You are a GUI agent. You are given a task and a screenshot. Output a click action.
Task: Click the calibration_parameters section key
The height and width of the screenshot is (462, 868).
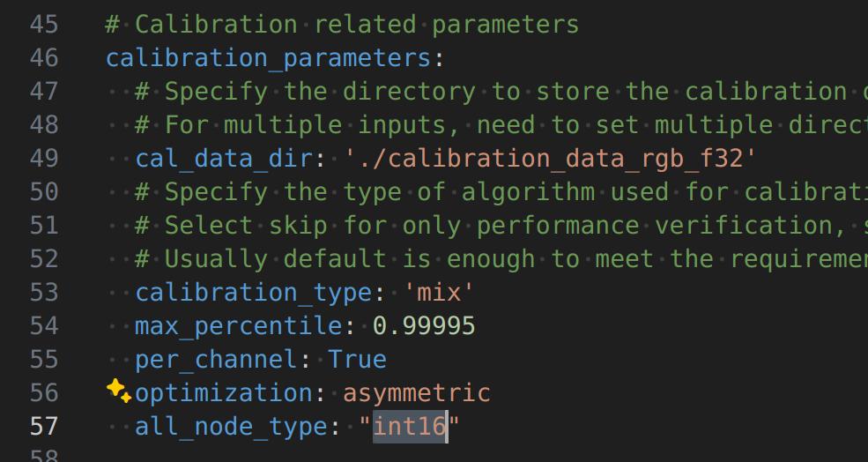[x=267, y=58]
